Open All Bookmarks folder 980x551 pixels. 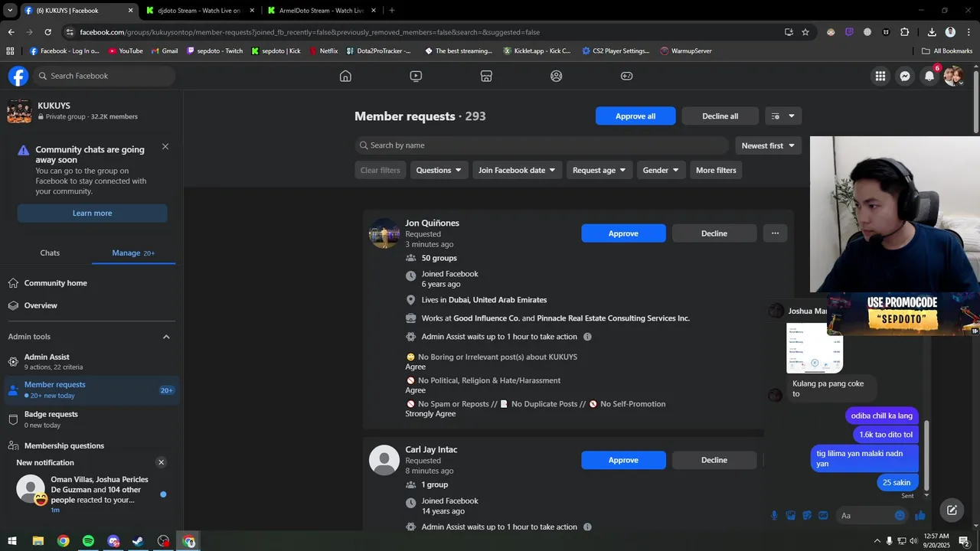click(947, 51)
